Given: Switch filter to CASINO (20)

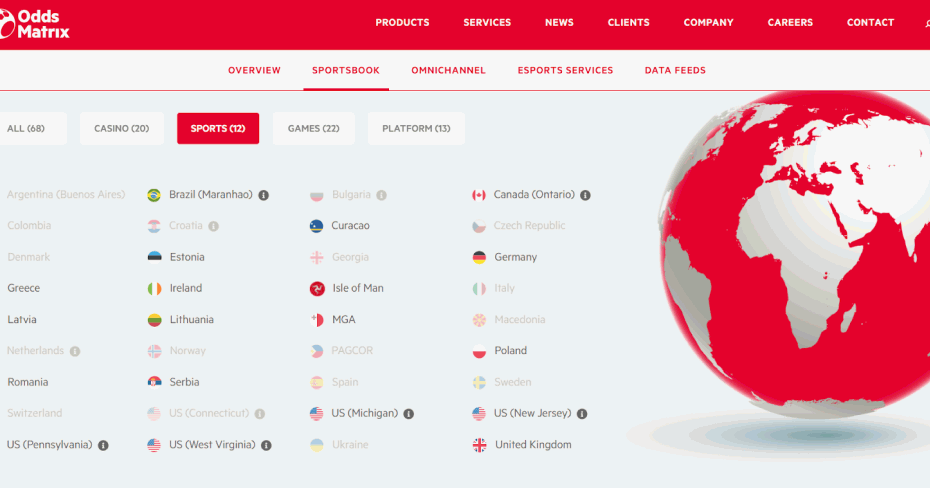Looking at the screenshot, I should point(122,129).
